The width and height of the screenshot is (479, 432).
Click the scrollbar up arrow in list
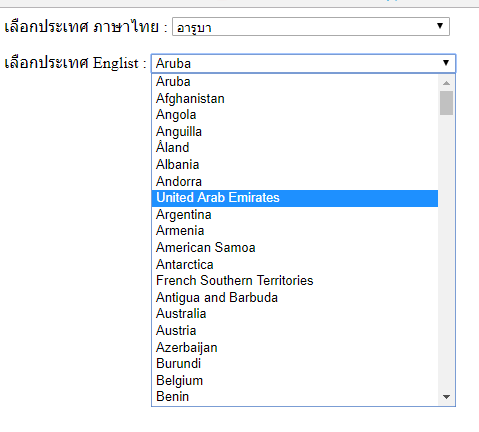click(446, 83)
